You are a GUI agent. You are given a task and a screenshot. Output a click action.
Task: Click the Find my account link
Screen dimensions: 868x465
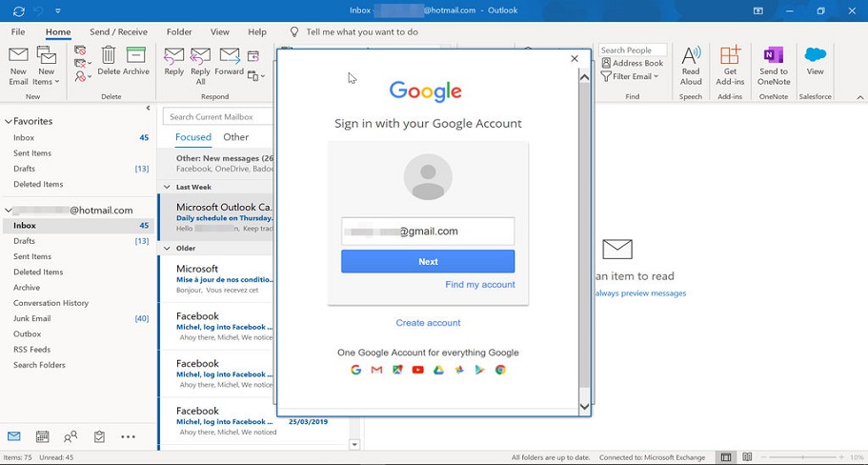click(x=479, y=285)
